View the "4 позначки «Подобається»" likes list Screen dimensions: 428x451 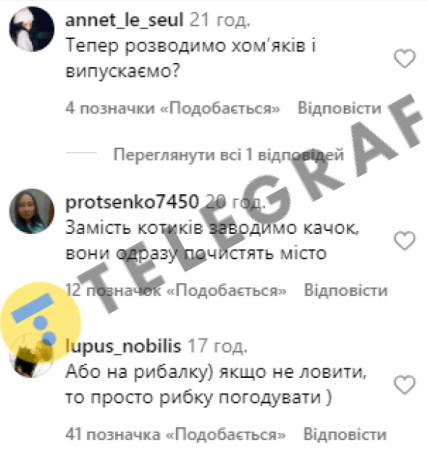point(173,108)
